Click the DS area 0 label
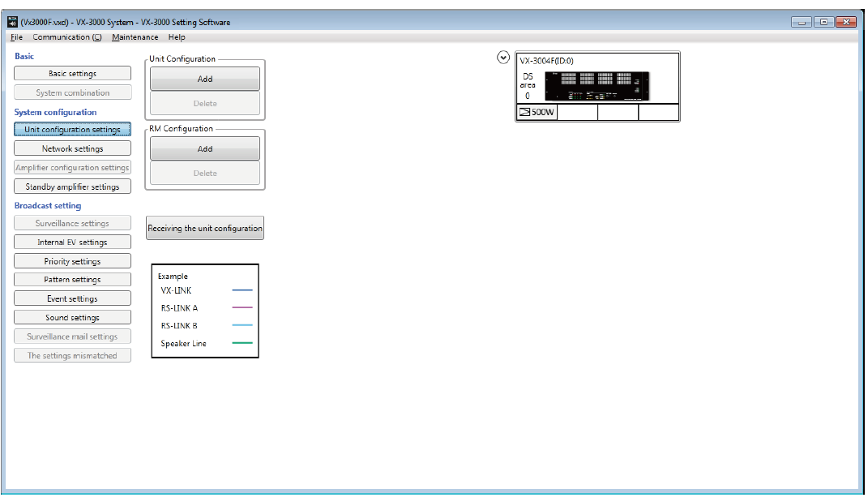This screenshot has width=868, height=502. (528, 86)
